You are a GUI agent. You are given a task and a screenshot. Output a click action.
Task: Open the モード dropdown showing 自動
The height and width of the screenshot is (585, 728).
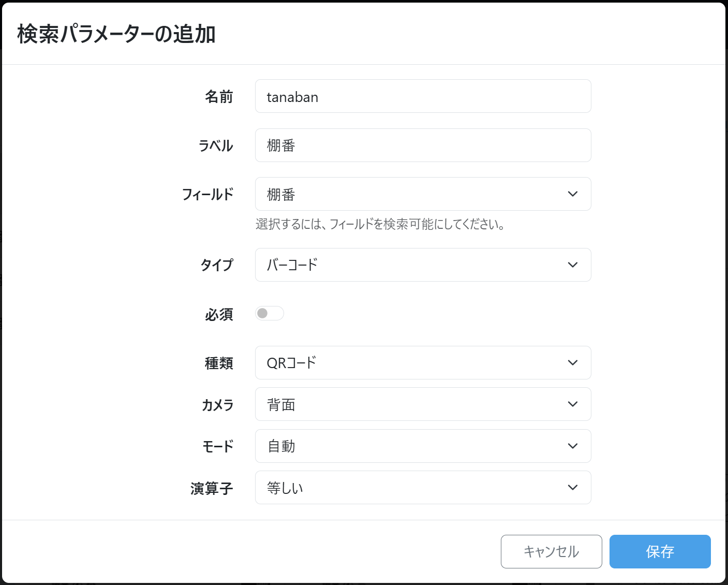click(414, 446)
